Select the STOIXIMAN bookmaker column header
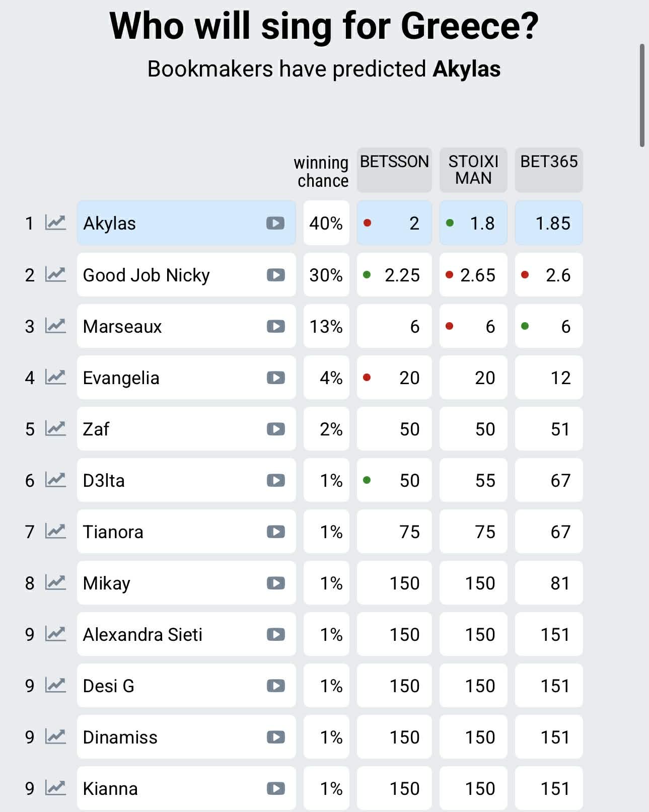This screenshot has width=649, height=812. pos(473,170)
